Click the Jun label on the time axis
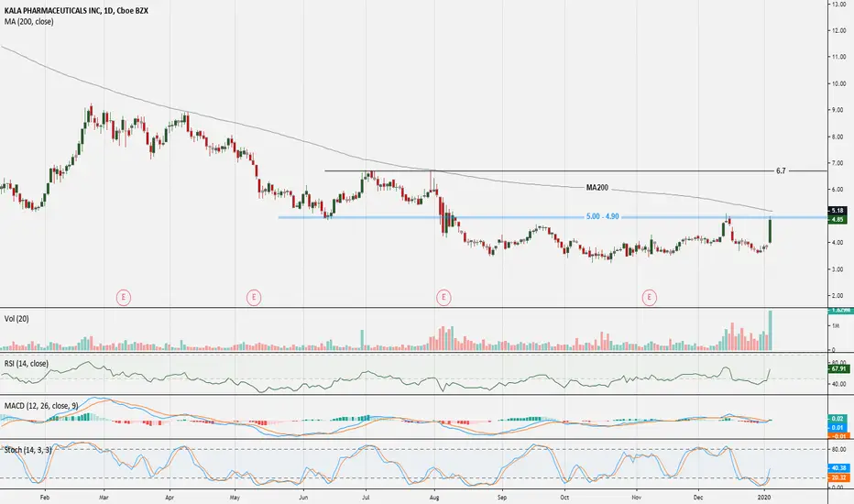This screenshot has width=854, height=504. (303, 498)
